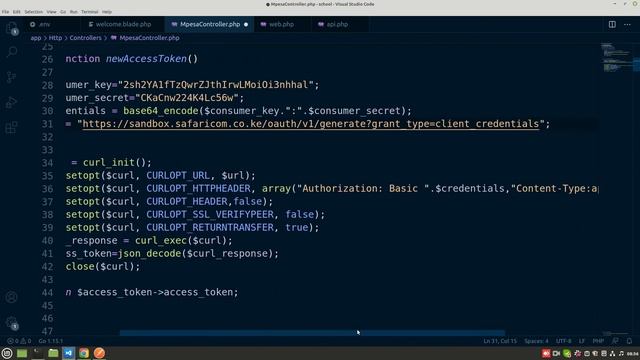Open the Extensions view
The image size is (640, 360).
click(x=12, y=127)
